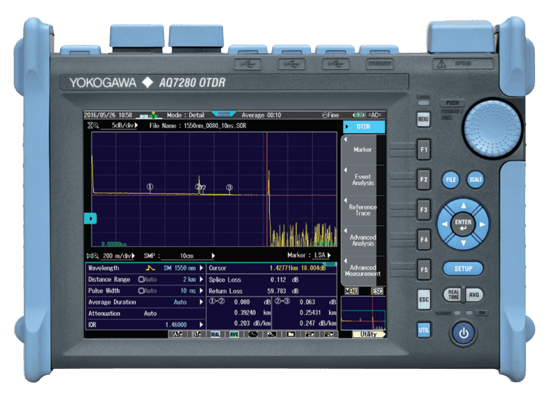Click the REAL icon in the bottom bar

215,334
